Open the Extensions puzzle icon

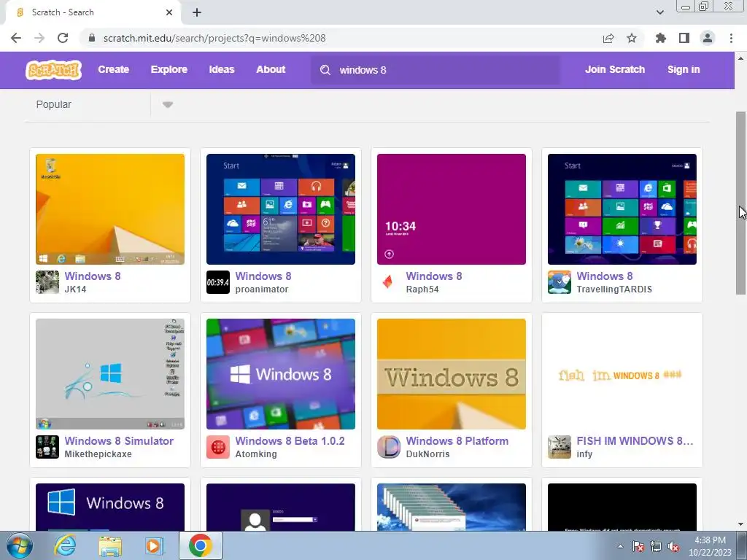pos(660,38)
